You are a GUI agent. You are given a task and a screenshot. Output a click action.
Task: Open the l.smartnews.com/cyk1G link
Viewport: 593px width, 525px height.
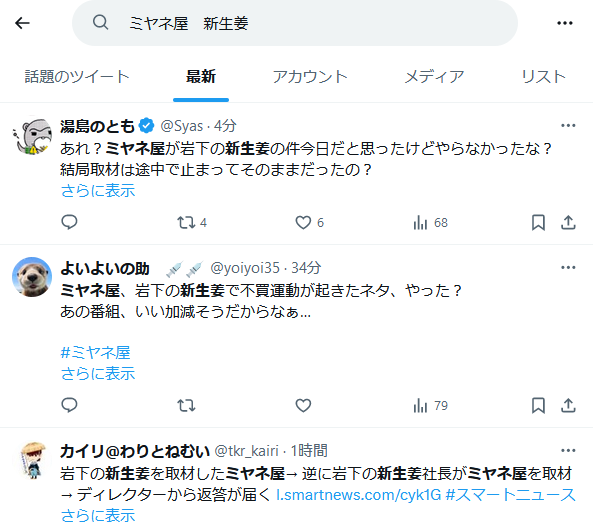tap(359, 495)
